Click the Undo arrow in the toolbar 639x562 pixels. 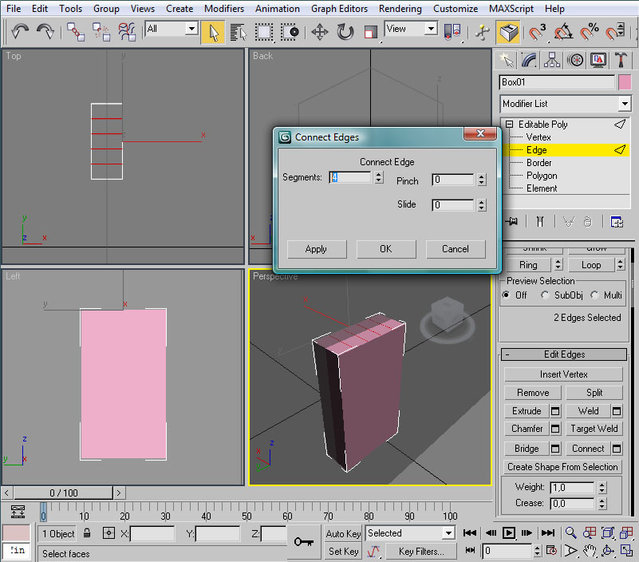(x=19, y=31)
